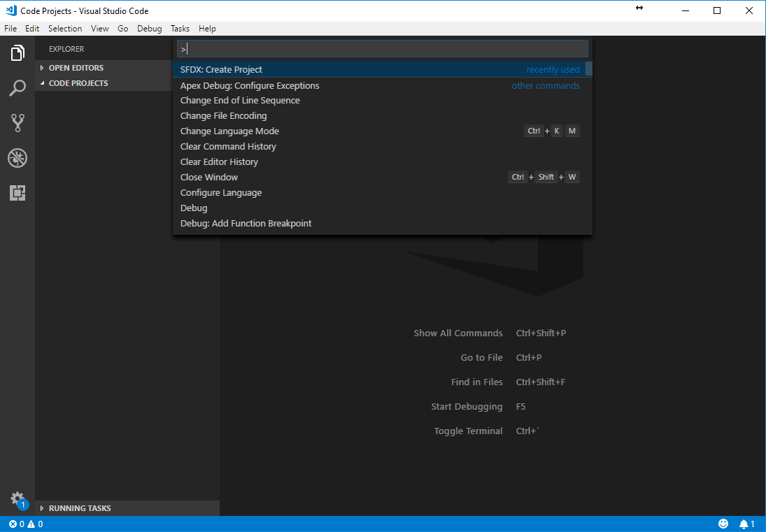The image size is (766, 532).
Task: Open the Source Control view icon
Action: pyautogui.click(x=17, y=123)
